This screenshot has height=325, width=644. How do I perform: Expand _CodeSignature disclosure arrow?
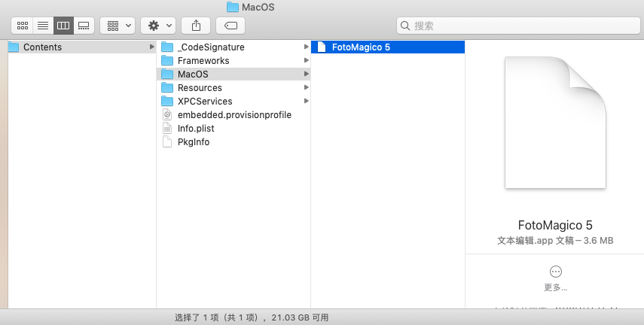(x=306, y=47)
